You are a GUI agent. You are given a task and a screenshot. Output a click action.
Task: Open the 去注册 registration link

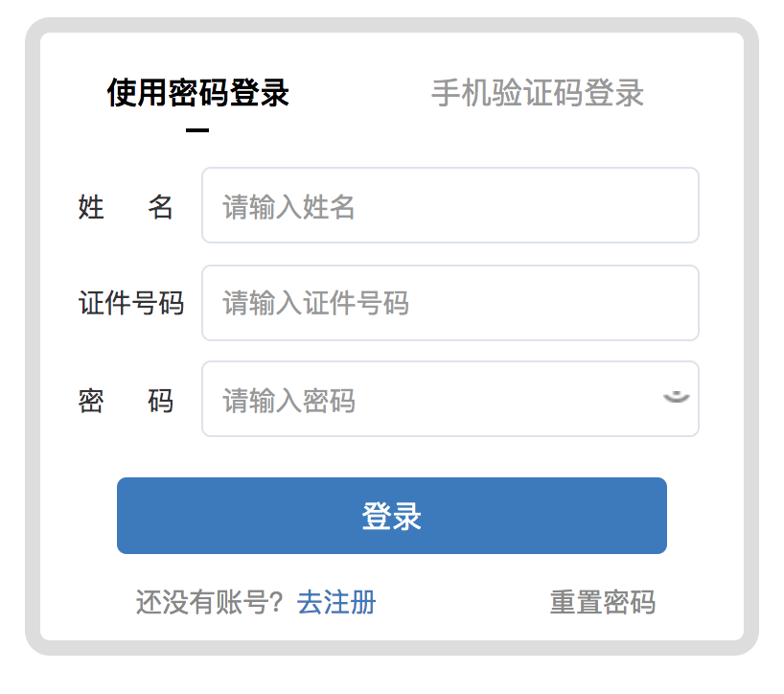pos(336,602)
